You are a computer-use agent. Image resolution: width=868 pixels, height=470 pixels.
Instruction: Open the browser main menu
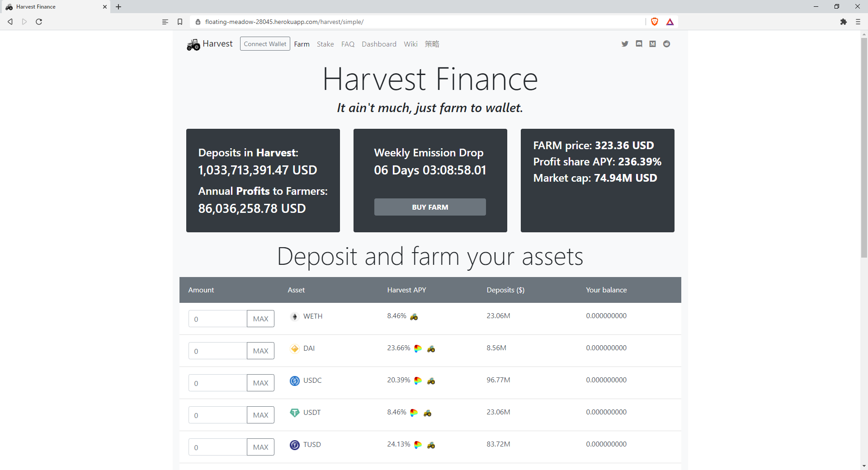(x=858, y=22)
